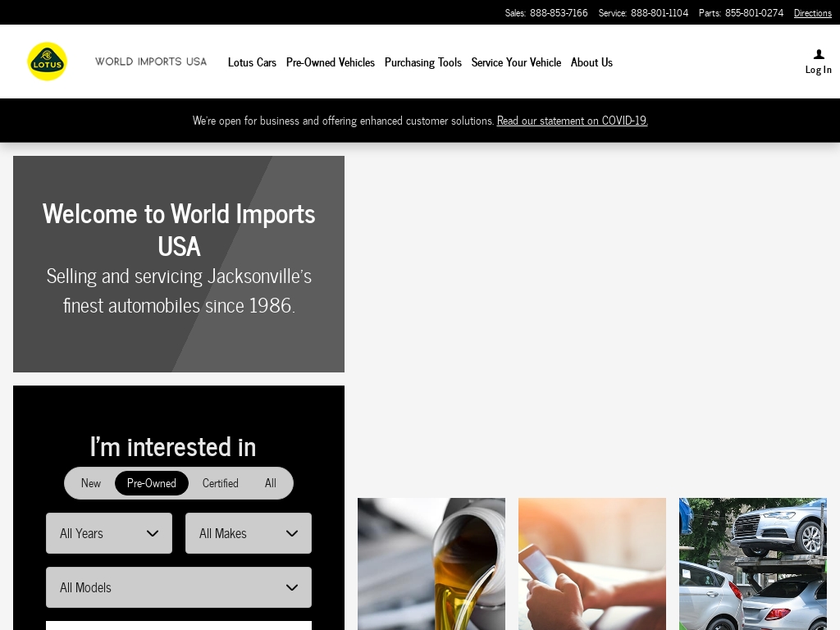Read the COVID-19 statement link
Image resolution: width=840 pixels, height=630 pixels.
click(x=572, y=121)
